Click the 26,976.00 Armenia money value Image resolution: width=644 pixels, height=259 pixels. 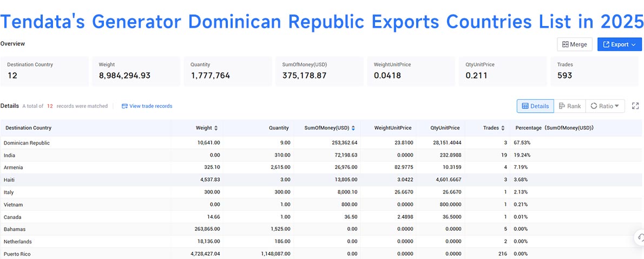[x=345, y=168]
